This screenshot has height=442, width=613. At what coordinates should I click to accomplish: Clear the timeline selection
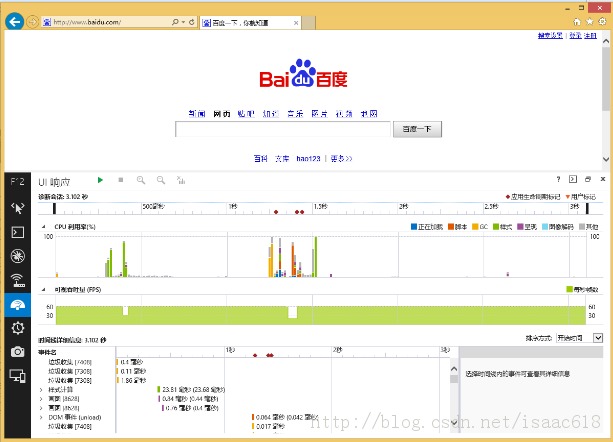(x=181, y=180)
